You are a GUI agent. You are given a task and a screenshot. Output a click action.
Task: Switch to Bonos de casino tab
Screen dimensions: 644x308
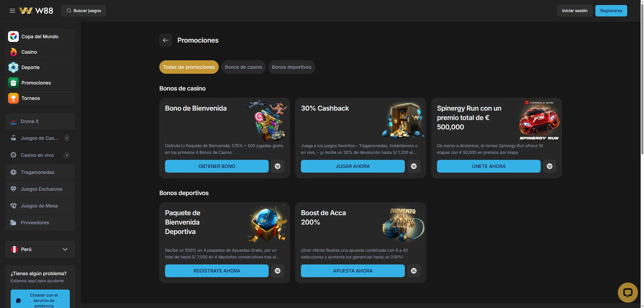click(x=244, y=67)
